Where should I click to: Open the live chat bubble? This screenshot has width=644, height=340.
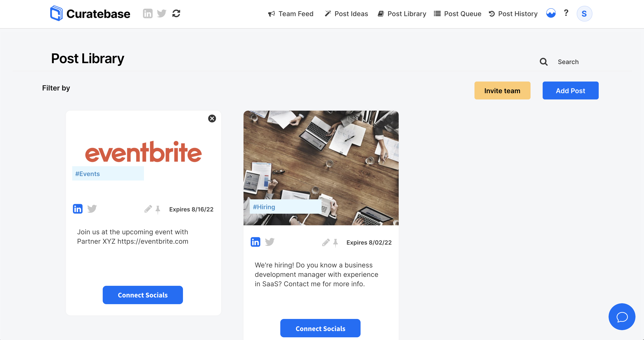click(622, 317)
